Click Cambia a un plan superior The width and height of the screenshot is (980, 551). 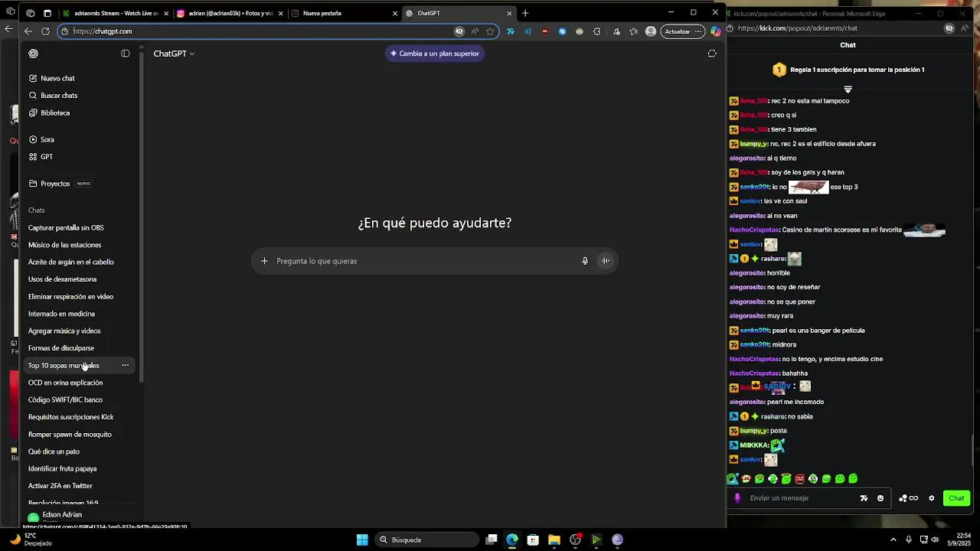pos(435,54)
